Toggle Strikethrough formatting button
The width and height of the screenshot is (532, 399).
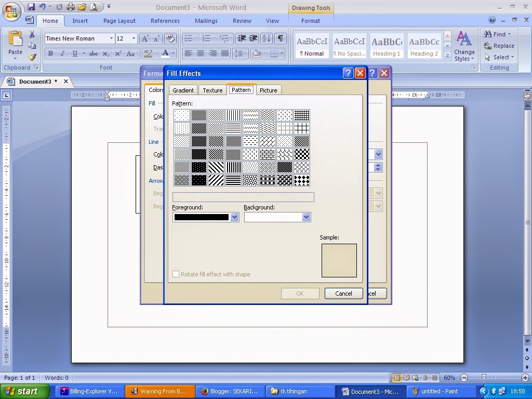coord(94,54)
